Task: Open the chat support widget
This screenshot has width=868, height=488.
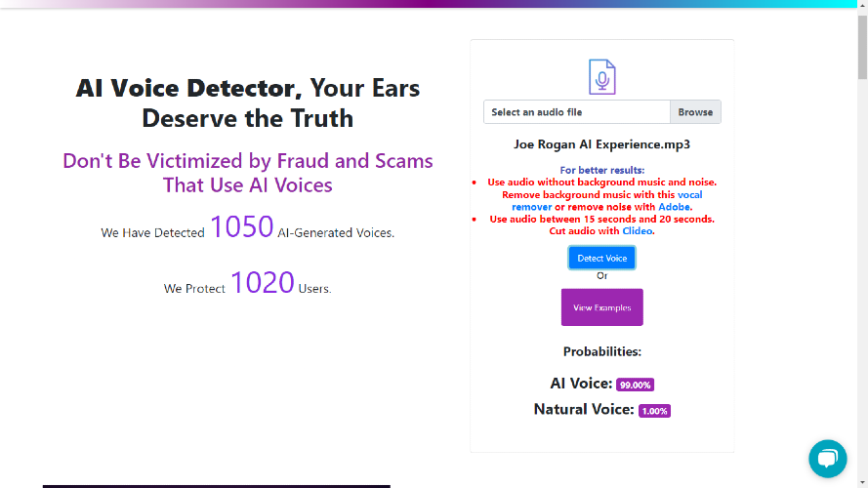Action: [x=827, y=459]
